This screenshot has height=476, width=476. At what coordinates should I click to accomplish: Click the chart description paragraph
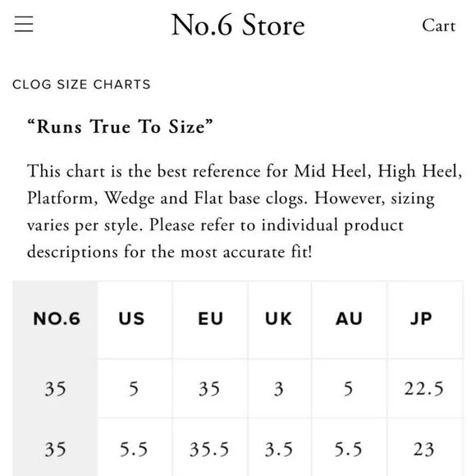(245, 212)
